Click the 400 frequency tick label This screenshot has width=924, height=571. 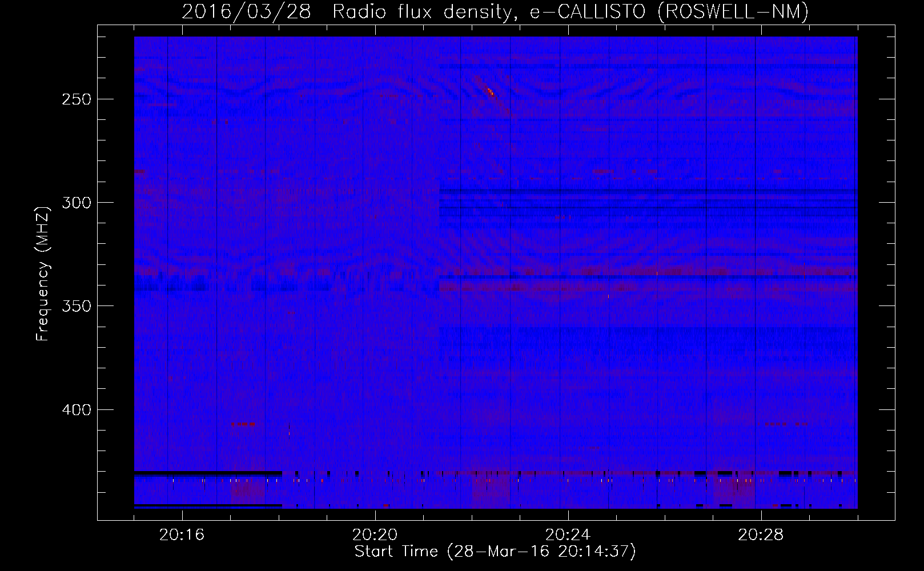coord(77,410)
